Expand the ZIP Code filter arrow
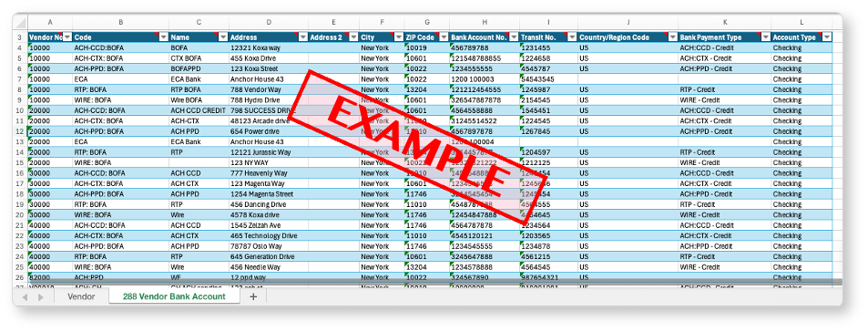Image resolution: width=868 pixels, height=332 pixels. (443, 37)
